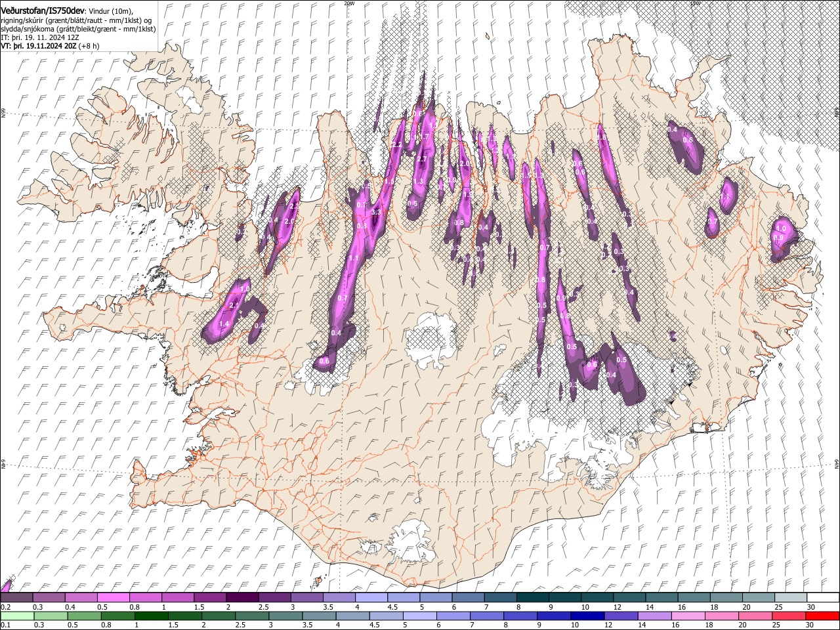The image size is (840, 630).
Task: Click the darkest purple swatch above snow label 2
Action: pyautogui.click(x=242, y=597)
